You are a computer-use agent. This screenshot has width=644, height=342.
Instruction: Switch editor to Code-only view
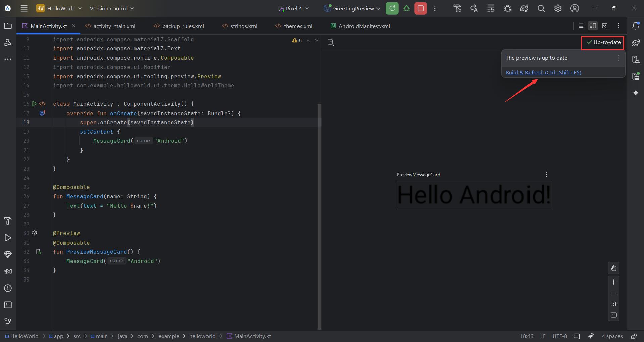pyautogui.click(x=581, y=26)
